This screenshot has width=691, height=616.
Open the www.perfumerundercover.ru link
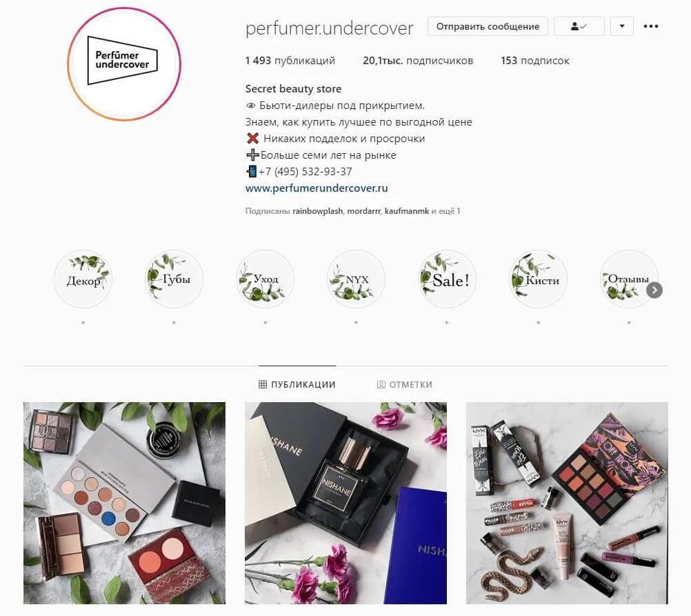coord(317,188)
